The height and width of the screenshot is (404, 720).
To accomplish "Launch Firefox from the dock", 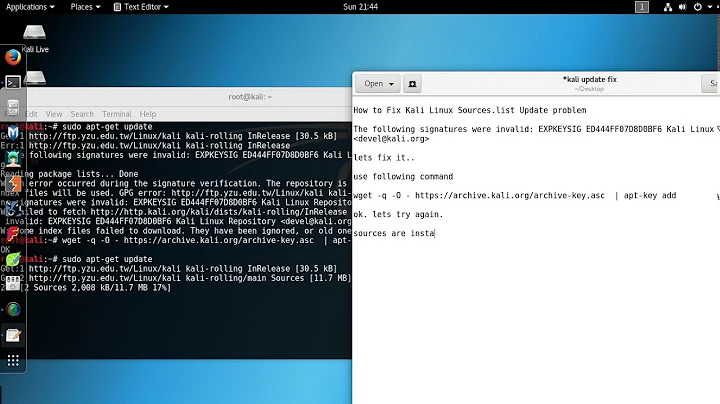I will [x=13, y=57].
